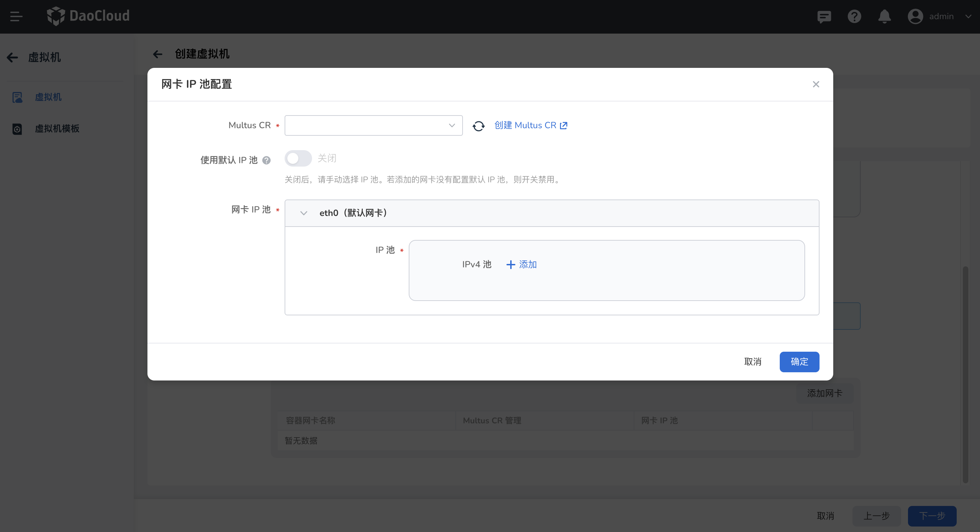This screenshot has height=532, width=980.
Task: Select 虚拟机模板 in the sidebar
Action: [x=57, y=129]
